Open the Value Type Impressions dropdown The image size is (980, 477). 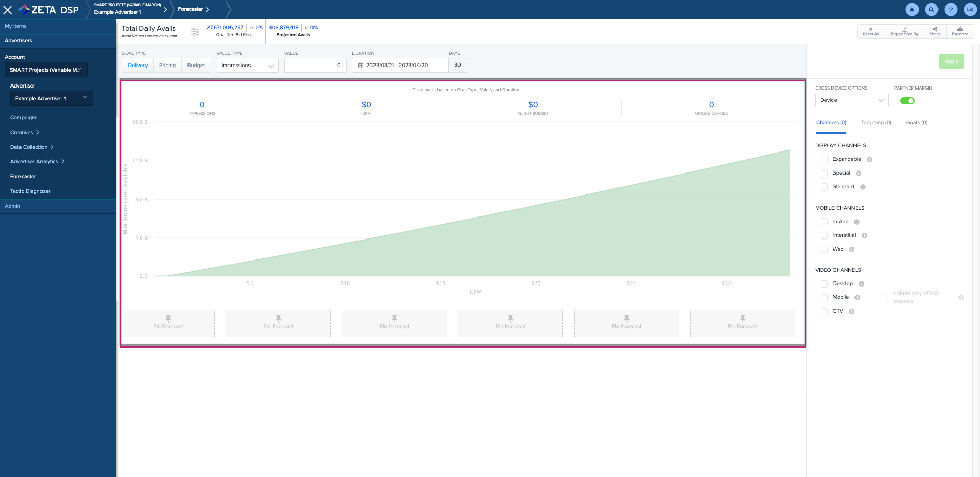pos(247,66)
